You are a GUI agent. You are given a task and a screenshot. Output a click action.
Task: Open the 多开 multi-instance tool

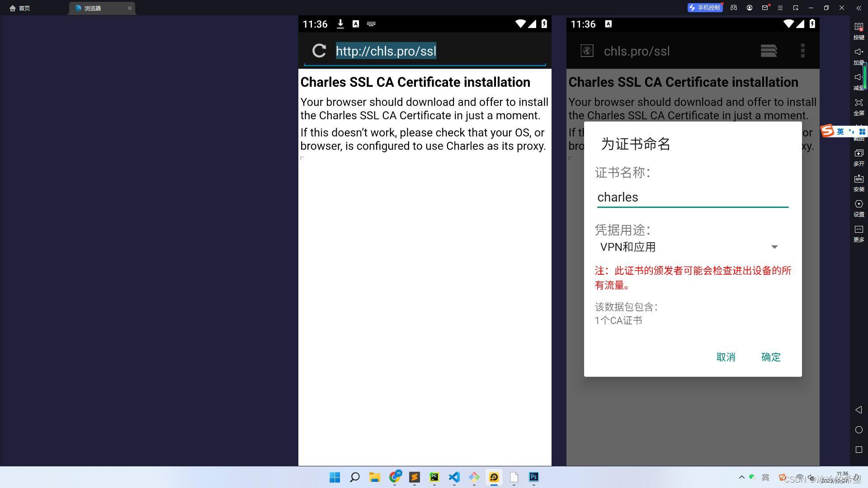click(x=859, y=158)
